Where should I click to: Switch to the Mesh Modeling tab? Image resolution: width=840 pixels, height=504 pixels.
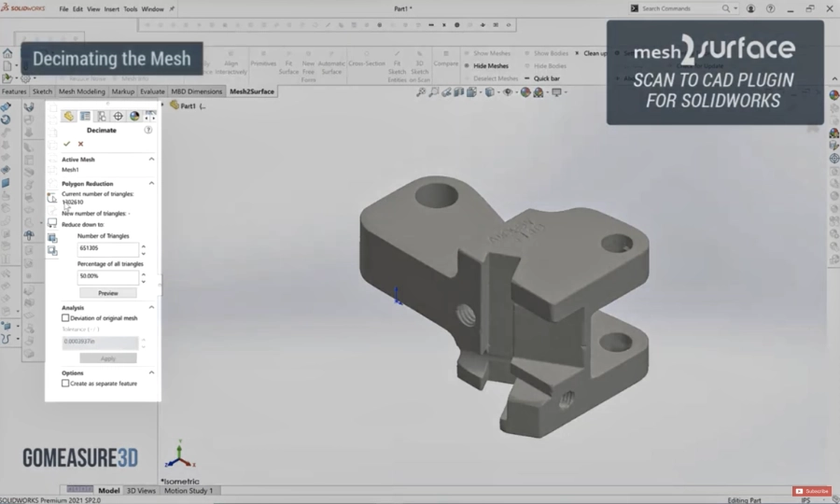click(x=82, y=91)
